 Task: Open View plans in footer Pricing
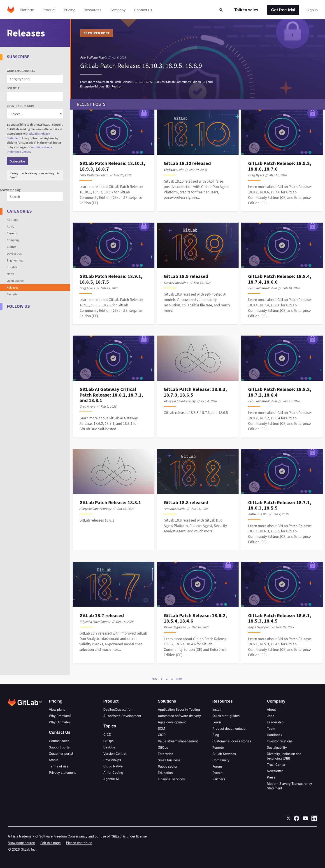point(57,710)
